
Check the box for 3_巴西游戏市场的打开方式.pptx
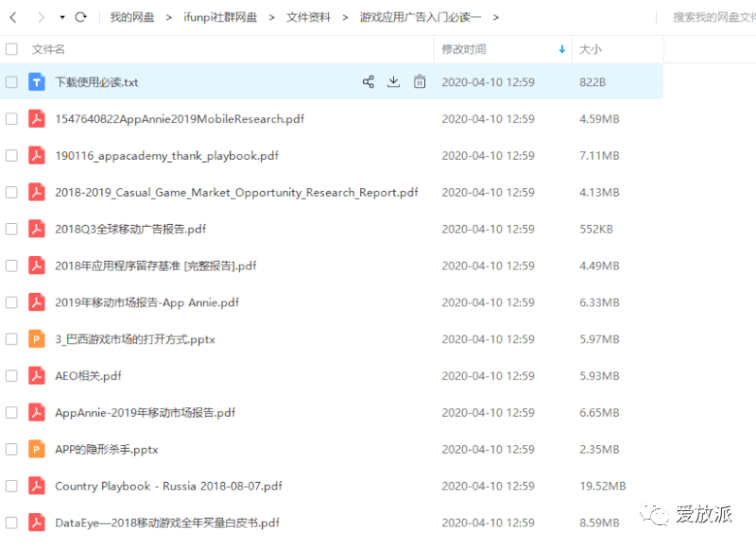tap(11, 339)
